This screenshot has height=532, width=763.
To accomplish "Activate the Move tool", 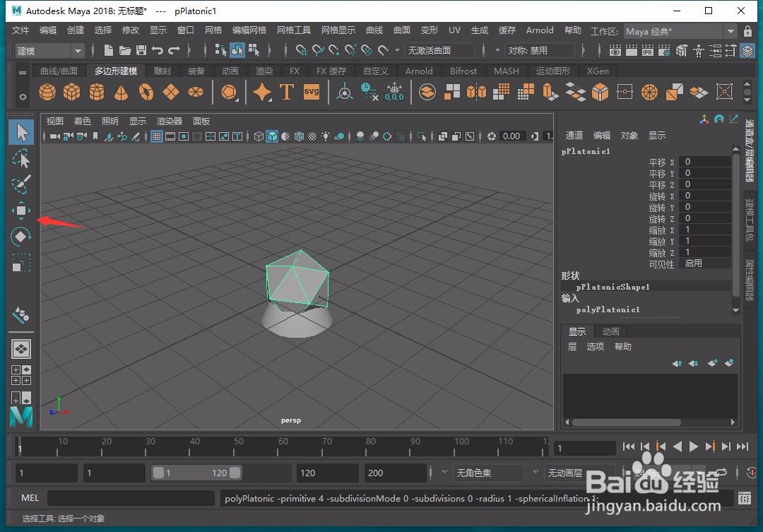I will [x=21, y=211].
